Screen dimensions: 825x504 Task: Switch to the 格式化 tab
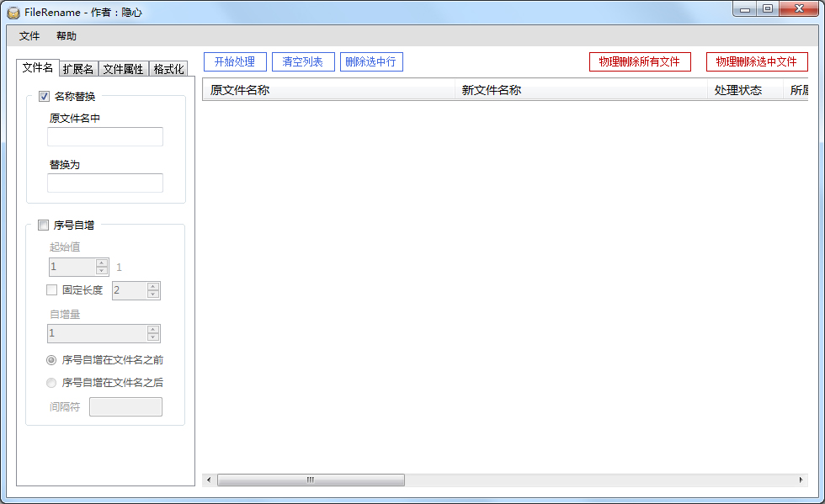[x=168, y=69]
